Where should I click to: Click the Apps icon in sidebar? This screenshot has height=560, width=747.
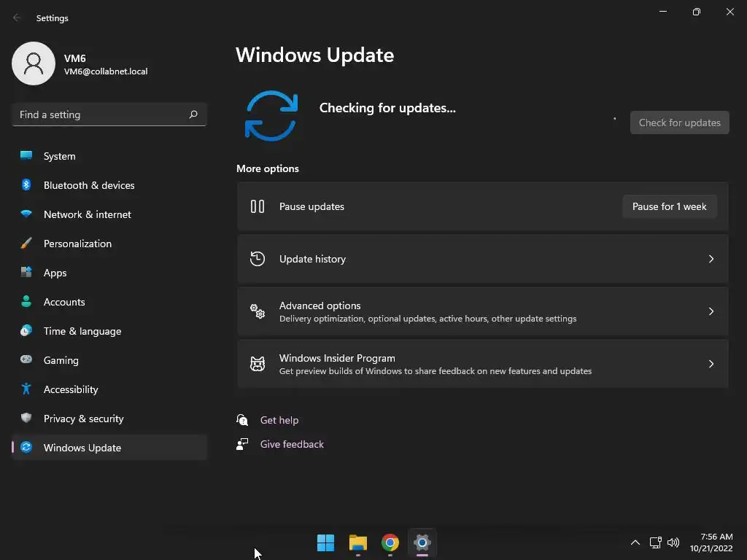[x=26, y=273]
